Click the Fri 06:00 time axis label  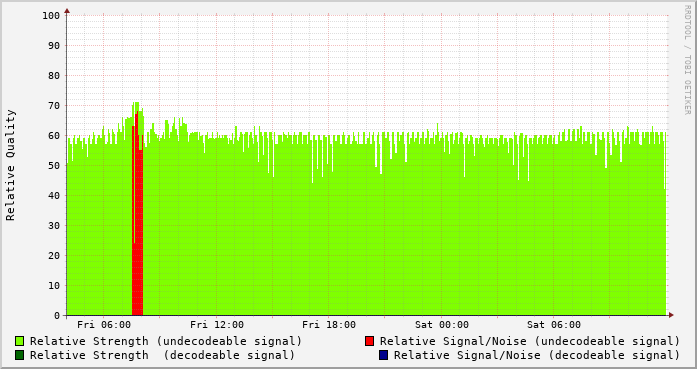click(x=104, y=325)
